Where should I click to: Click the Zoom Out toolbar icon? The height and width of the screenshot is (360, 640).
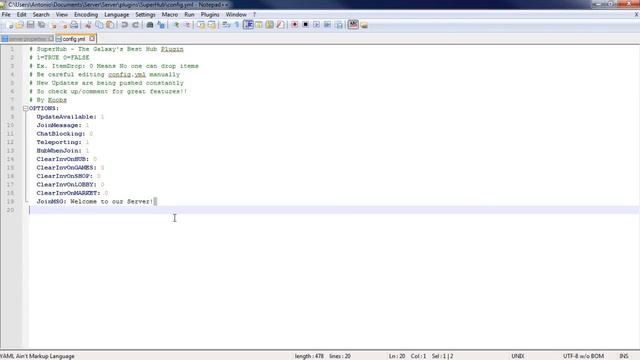tap(187, 25)
